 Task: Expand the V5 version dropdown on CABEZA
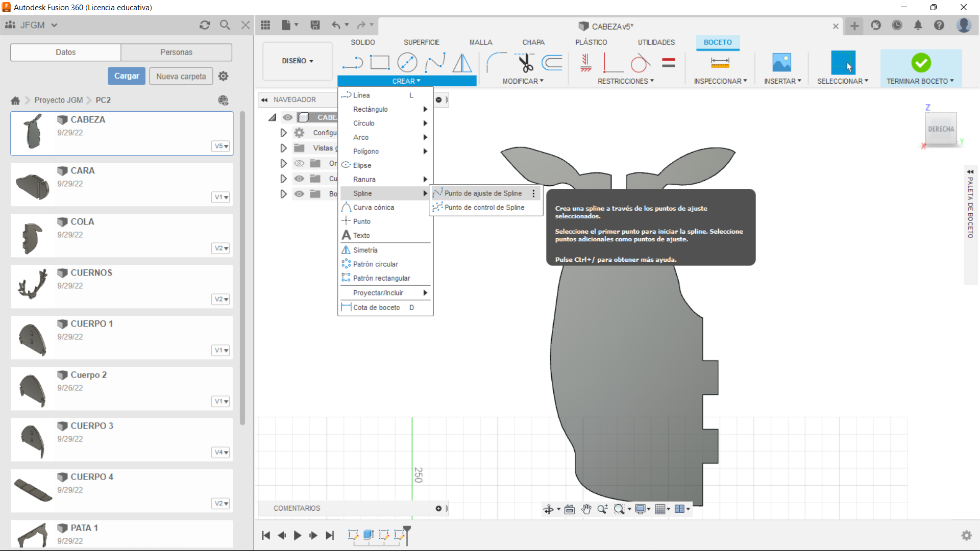point(220,146)
